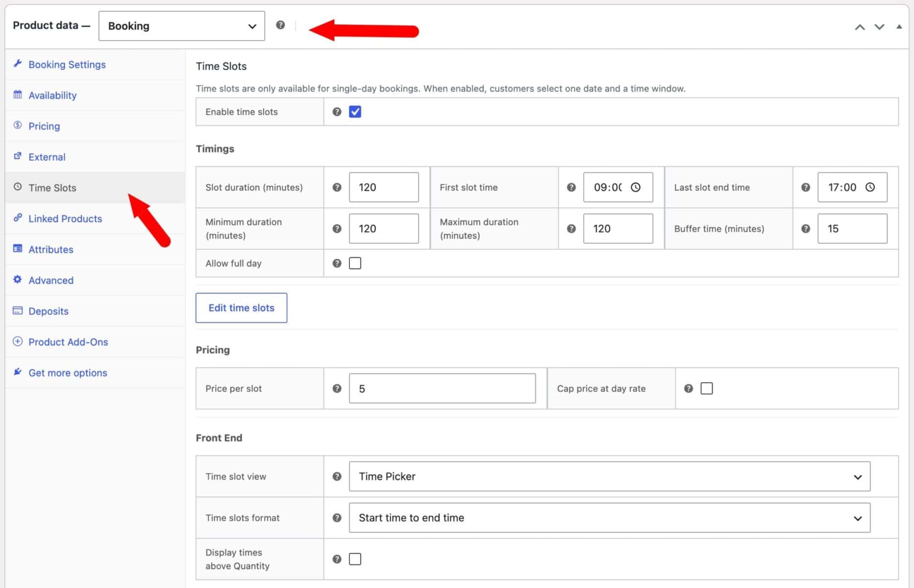The height and width of the screenshot is (588, 914).
Task: Open the Deposits tab link
Action: point(49,311)
